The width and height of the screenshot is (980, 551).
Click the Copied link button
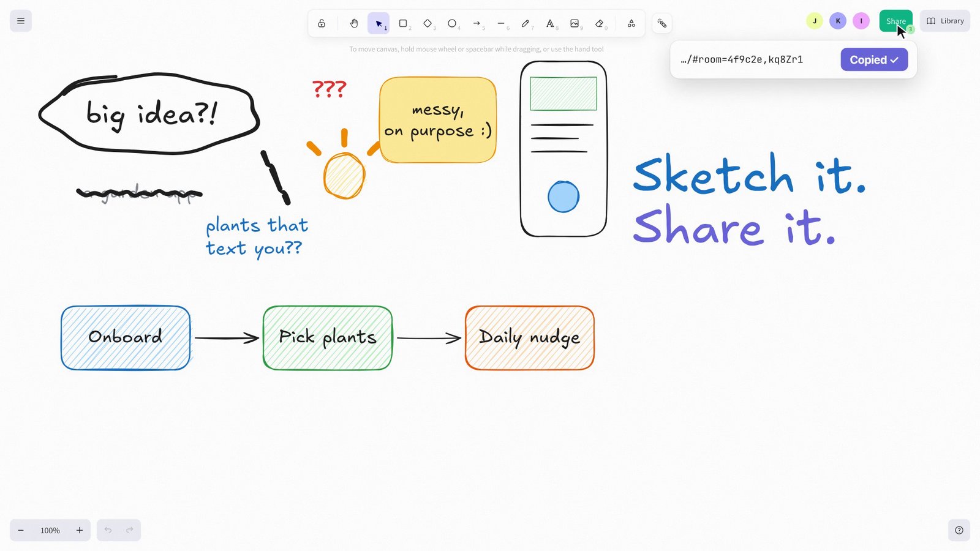click(x=874, y=59)
